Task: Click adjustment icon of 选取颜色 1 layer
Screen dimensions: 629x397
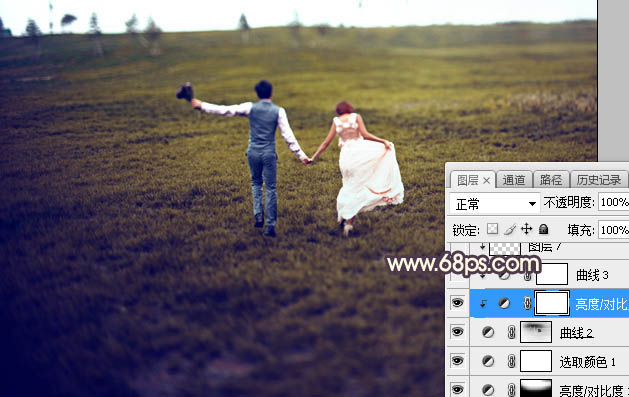Action: click(488, 361)
